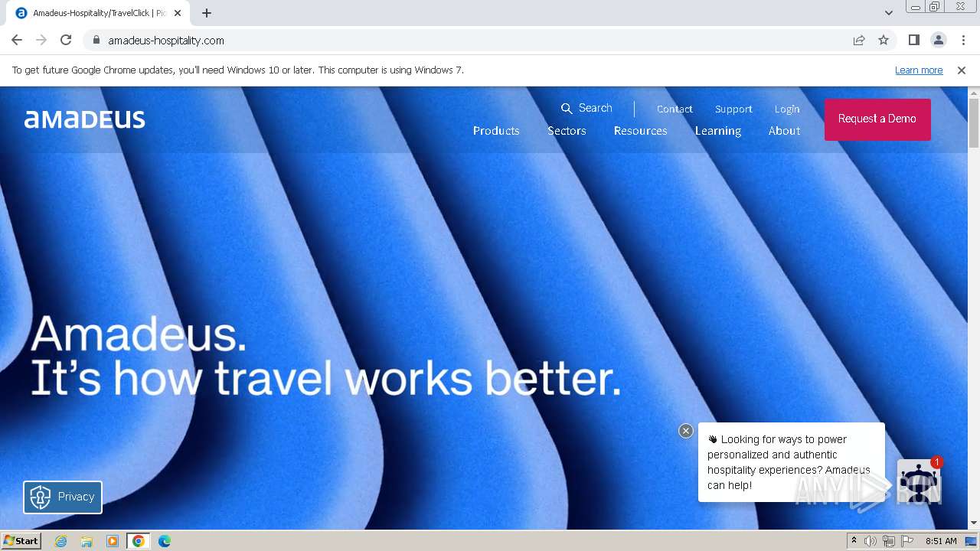980x551 pixels.
Task: Open the chatbot robot icon
Action: coord(918,481)
